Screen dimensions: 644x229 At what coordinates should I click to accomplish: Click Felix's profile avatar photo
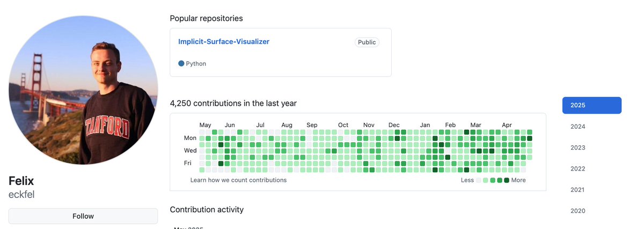point(83,90)
